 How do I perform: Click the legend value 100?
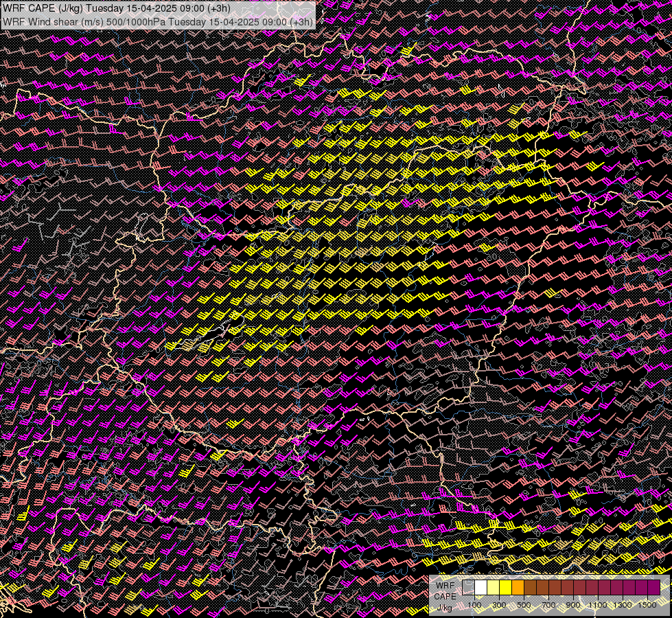click(474, 605)
